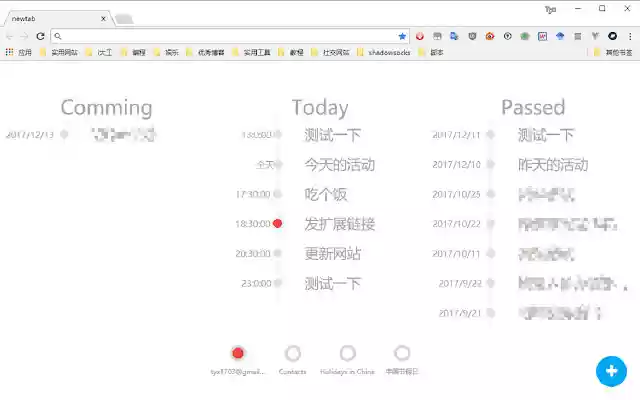Click the marker beside 2017/12/10
640x400 pixels.
(491, 164)
